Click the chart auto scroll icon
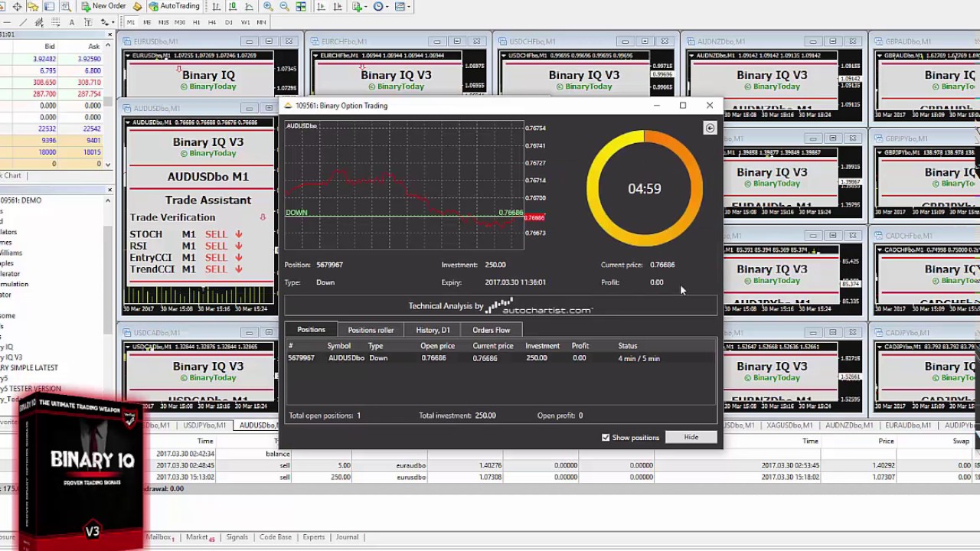Viewport: 980px width, 551px height. [321, 6]
